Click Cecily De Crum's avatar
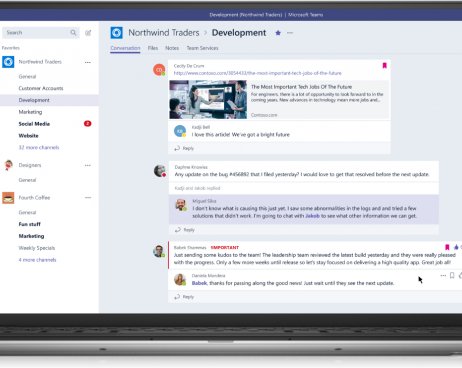 coord(159,70)
